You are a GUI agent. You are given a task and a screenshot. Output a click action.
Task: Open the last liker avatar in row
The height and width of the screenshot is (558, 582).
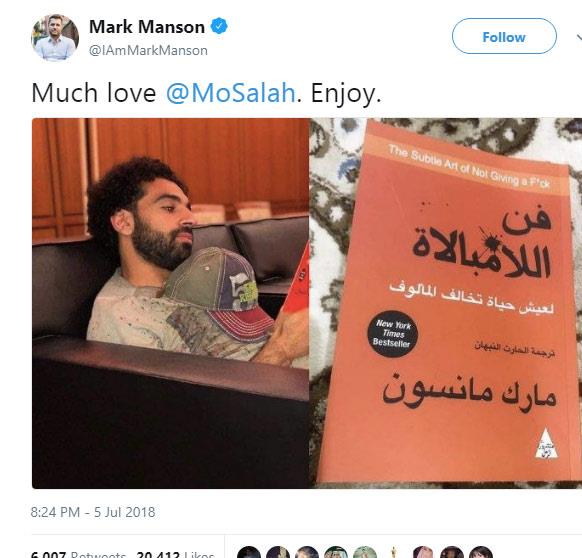[481, 552]
